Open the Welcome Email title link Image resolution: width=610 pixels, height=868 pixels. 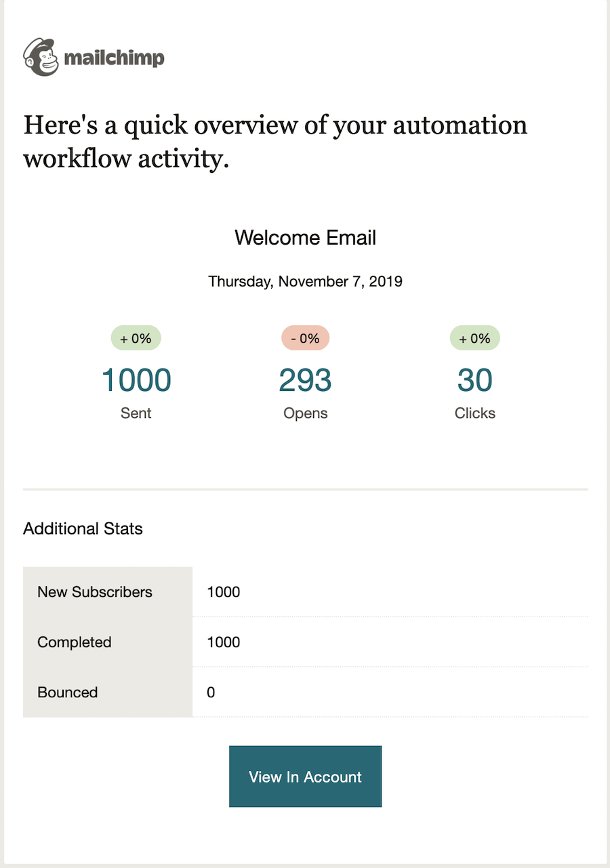[305, 238]
